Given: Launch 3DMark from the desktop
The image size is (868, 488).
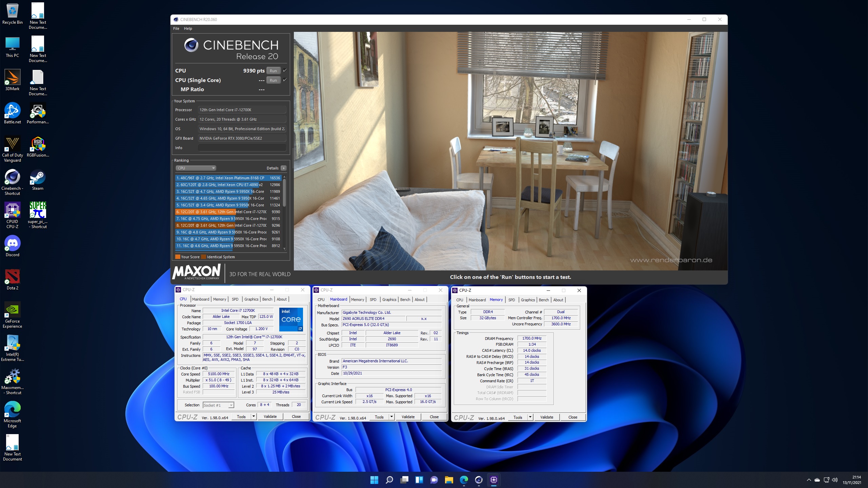Looking at the screenshot, I should pos(13,80).
